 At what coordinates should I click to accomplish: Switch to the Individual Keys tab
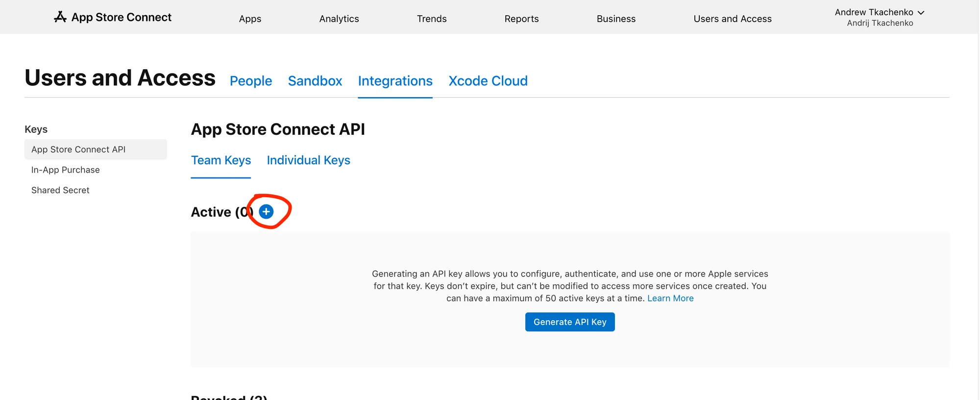308,160
